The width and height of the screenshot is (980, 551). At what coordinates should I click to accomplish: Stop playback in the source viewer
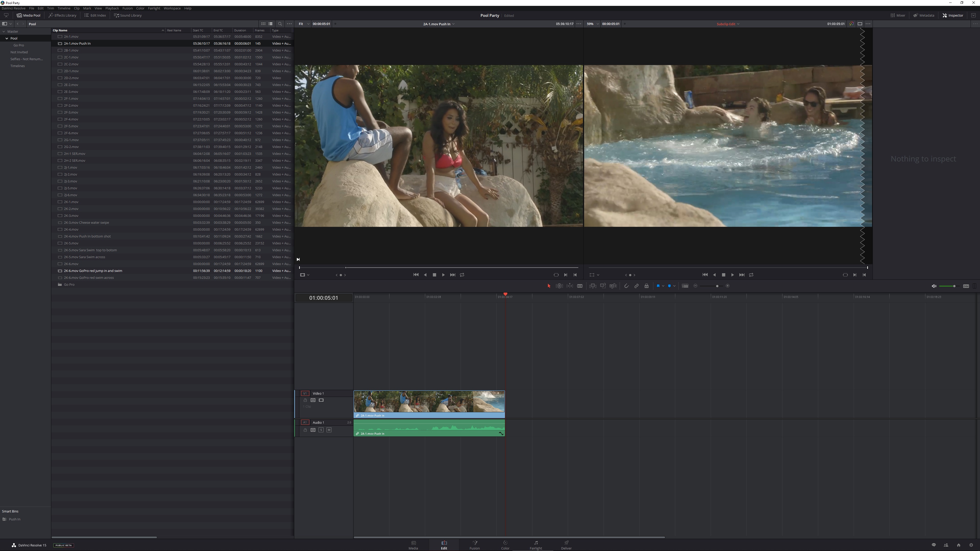[x=434, y=275]
